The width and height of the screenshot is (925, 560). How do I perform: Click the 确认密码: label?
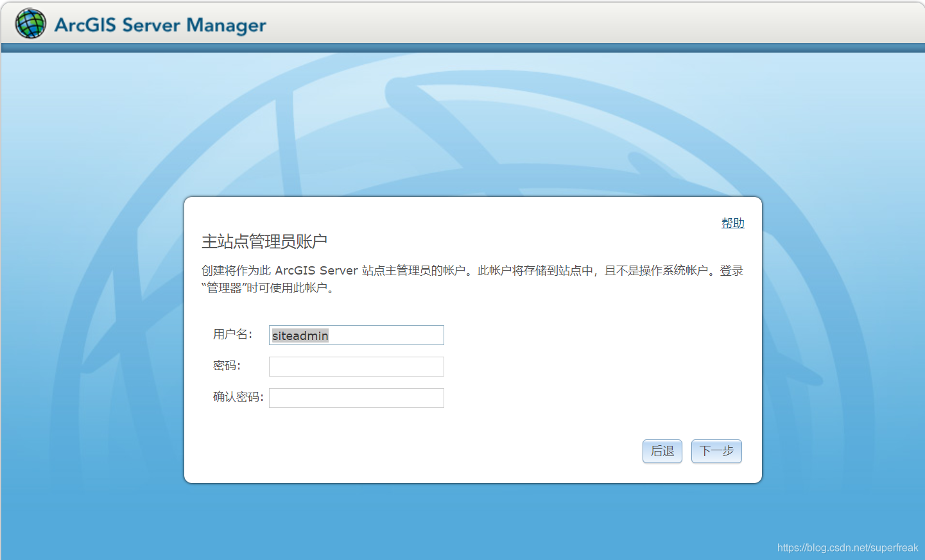[x=239, y=397]
